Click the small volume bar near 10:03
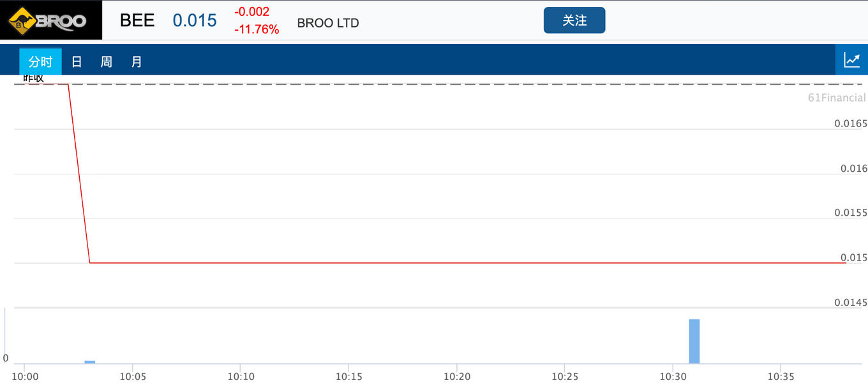Image resolution: width=868 pixels, height=387 pixels. [90, 362]
